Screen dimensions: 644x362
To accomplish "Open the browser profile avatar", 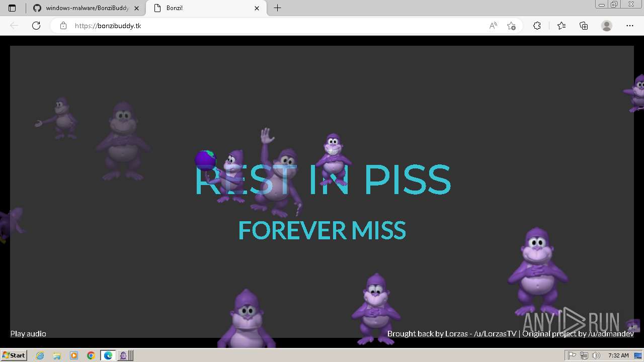I will (607, 26).
